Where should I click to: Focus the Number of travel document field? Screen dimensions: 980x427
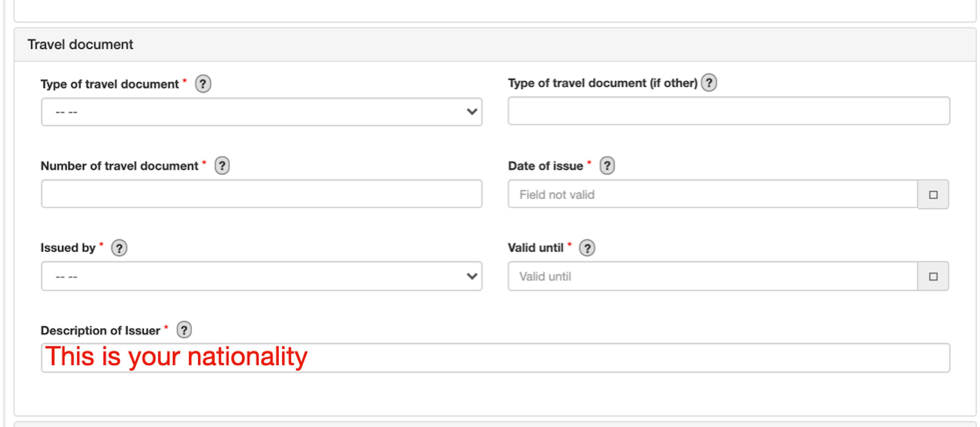coord(262,194)
